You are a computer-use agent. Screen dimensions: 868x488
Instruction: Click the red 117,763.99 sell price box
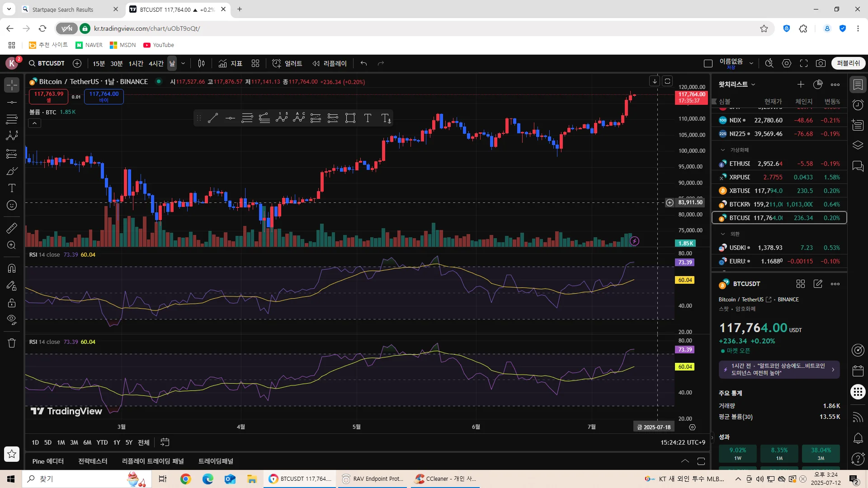pyautogui.click(x=48, y=96)
